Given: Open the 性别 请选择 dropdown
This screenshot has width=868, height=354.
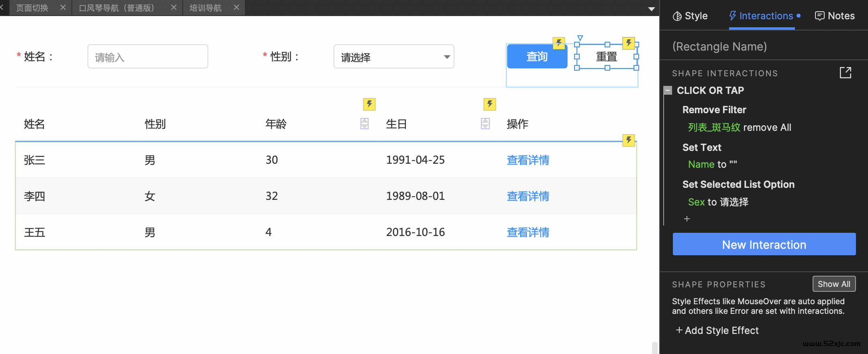Looking at the screenshot, I should coord(393,57).
